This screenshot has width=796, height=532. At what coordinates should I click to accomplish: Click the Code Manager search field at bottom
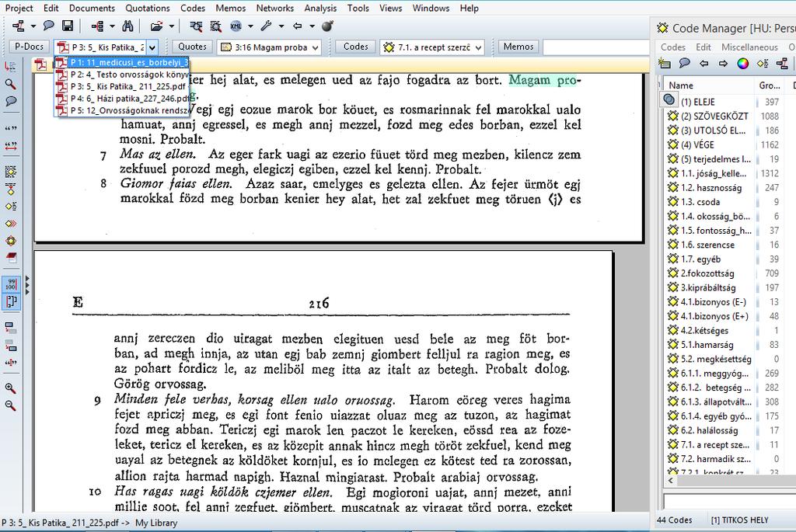729,501
